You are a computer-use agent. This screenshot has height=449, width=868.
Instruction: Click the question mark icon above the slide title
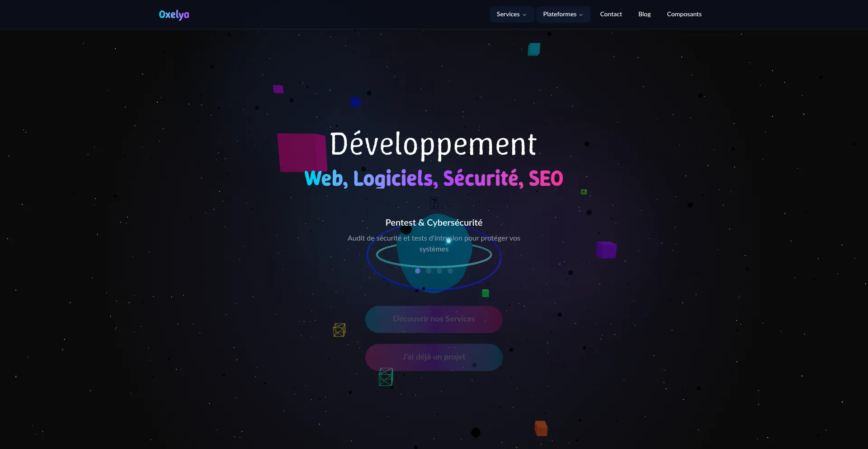[x=434, y=203]
